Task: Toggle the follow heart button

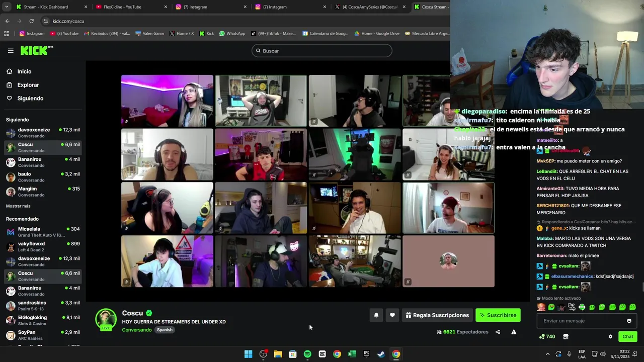Action: [392, 315]
